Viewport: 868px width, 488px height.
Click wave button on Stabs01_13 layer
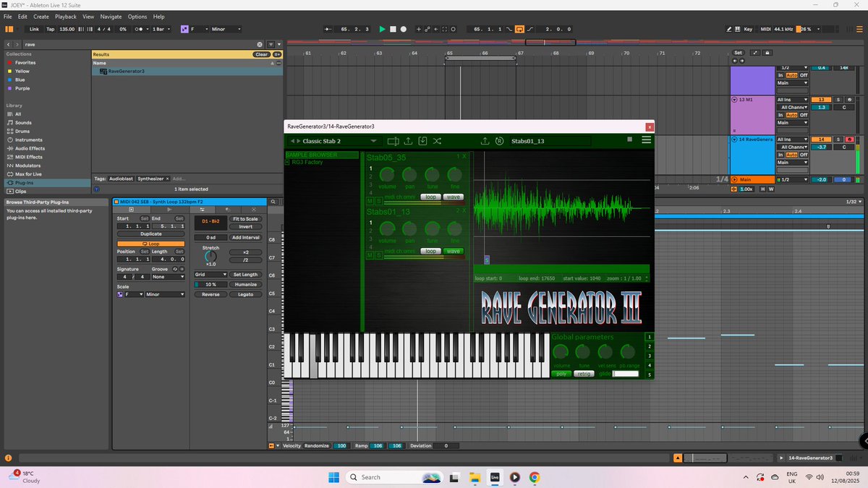point(454,251)
